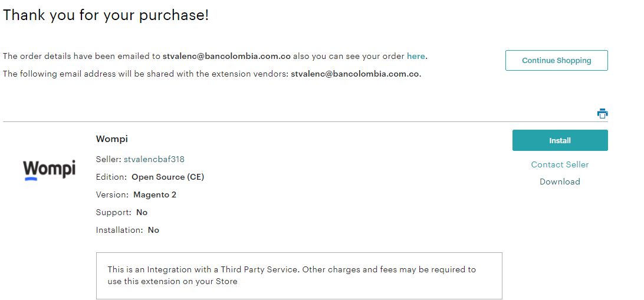
Task: Open the Contact Seller link
Action: pos(560,164)
